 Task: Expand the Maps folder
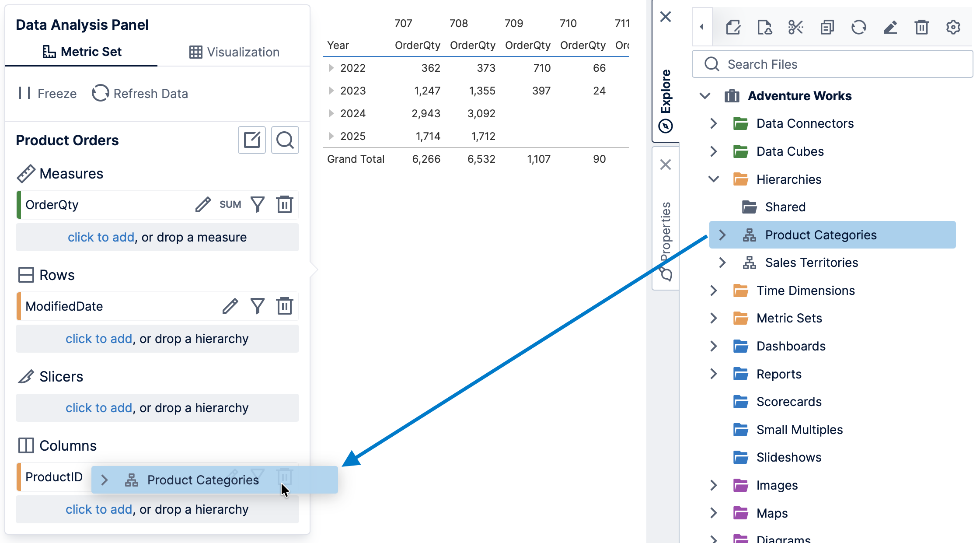714,513
